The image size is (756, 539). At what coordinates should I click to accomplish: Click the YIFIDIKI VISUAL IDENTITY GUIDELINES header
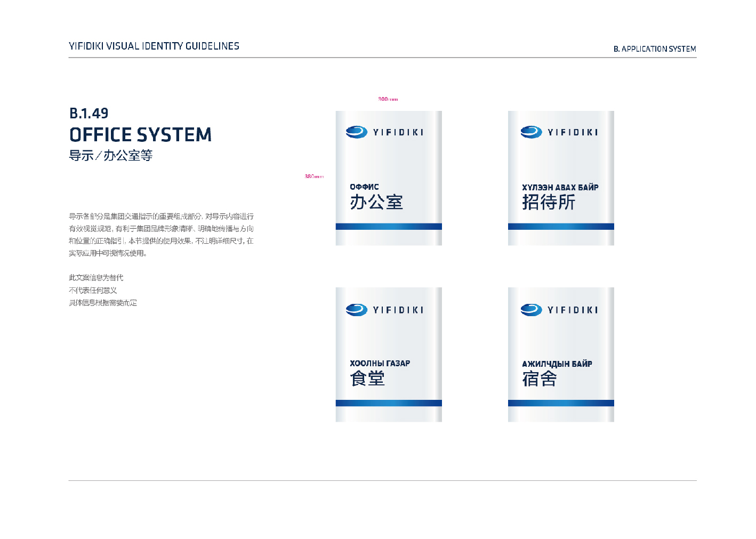pos(154,46)
